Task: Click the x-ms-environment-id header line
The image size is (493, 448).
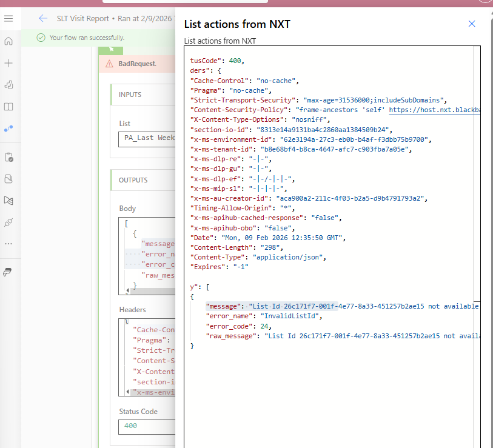Action: [x=310, y=139]
